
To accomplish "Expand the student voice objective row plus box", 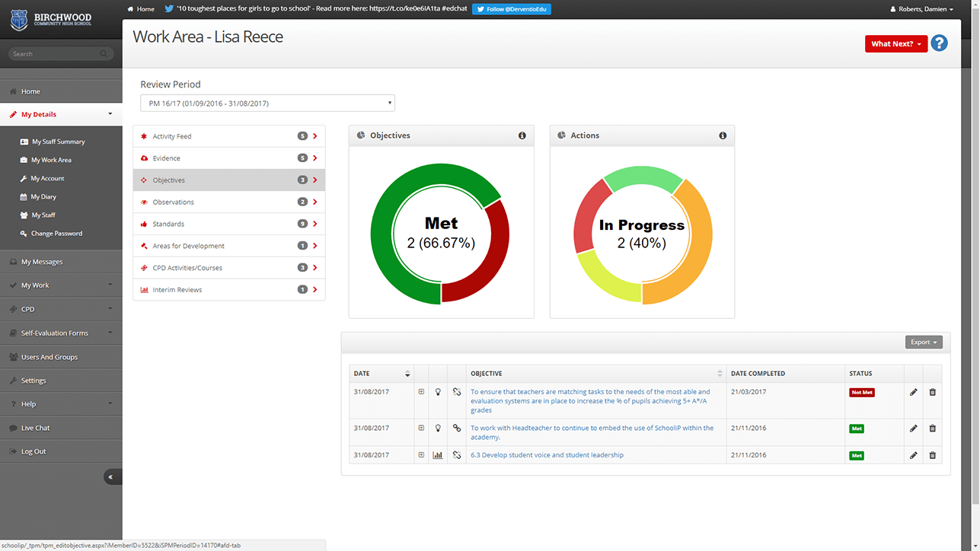I will tap(421, 455).
